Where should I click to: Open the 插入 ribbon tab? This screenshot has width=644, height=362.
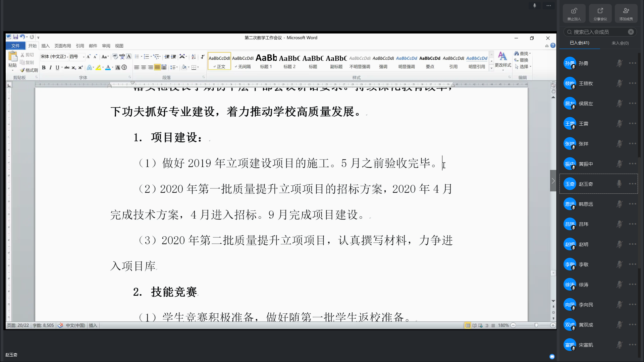point(45,46)
